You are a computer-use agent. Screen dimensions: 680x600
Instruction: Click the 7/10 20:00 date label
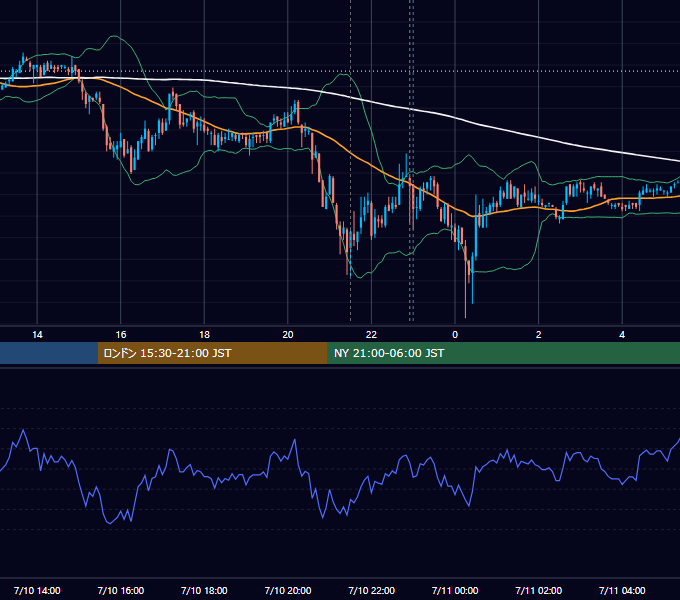(x=288, y=590)
